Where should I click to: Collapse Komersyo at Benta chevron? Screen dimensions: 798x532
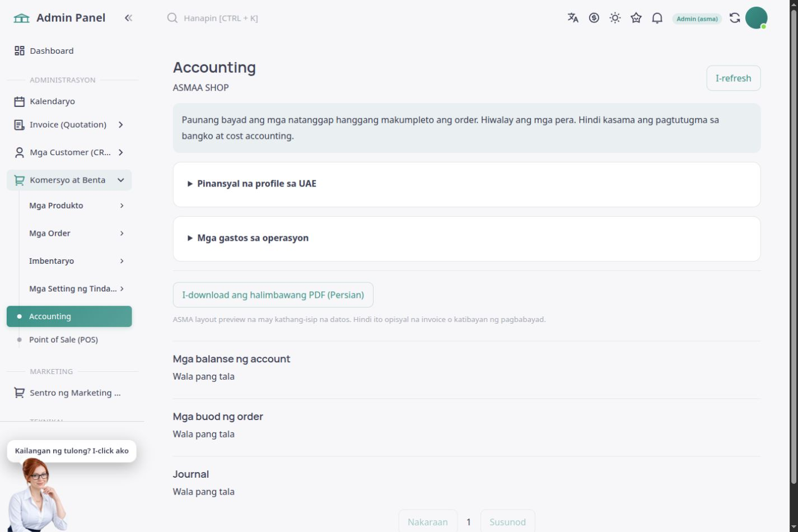pos(121,180)
